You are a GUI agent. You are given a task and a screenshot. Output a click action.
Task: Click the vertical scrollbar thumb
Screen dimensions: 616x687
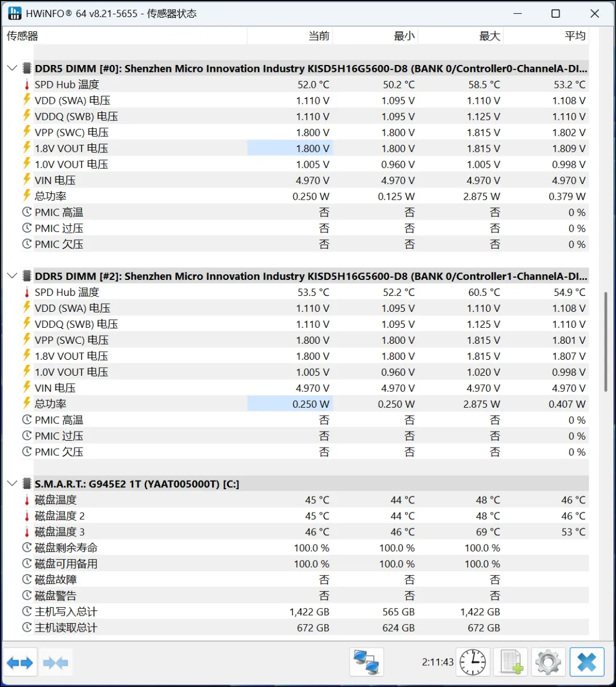click(606, 341)
